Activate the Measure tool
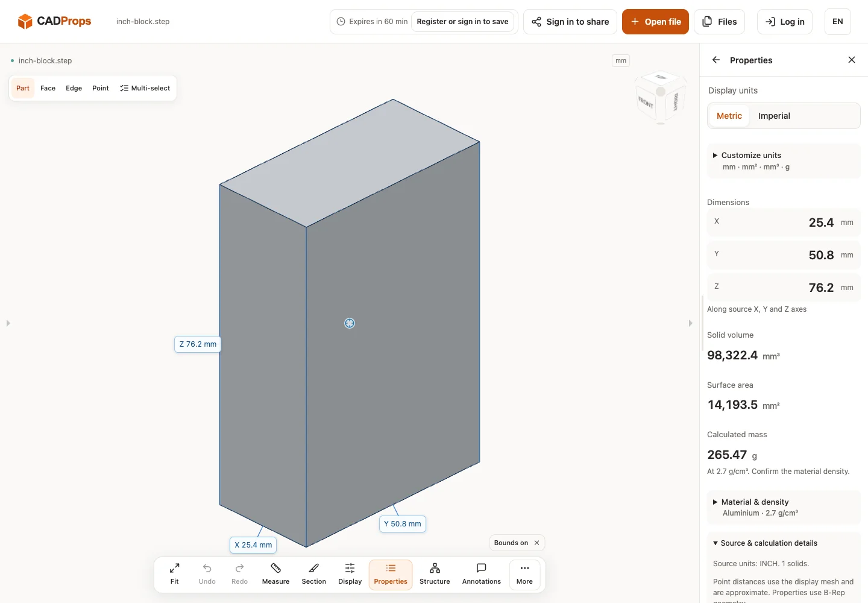868x603 pixels. pos(275,574)
